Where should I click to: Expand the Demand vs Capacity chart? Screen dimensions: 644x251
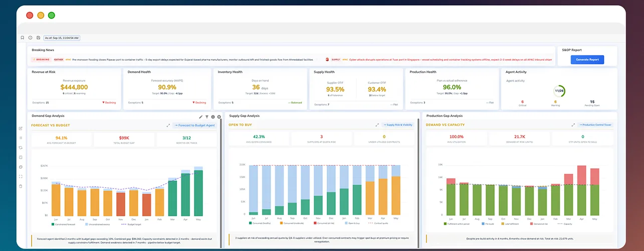573,125
